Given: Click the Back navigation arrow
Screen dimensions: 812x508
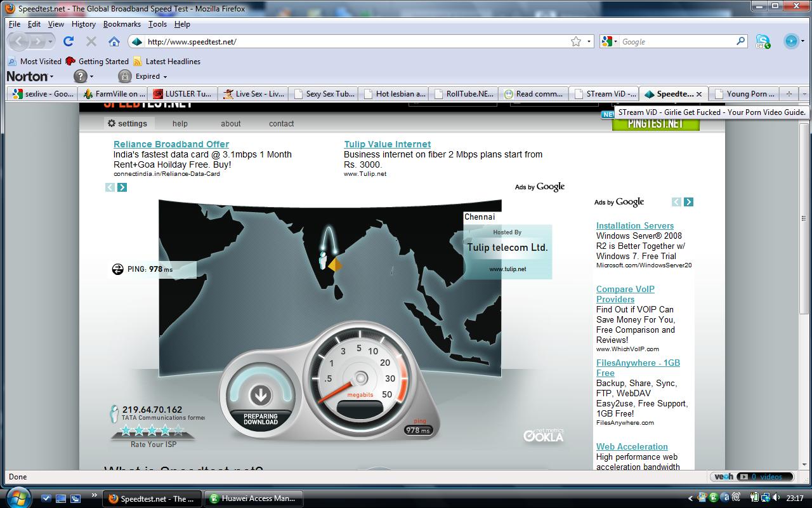Looking at the screenshot, I should coord(19,41).
